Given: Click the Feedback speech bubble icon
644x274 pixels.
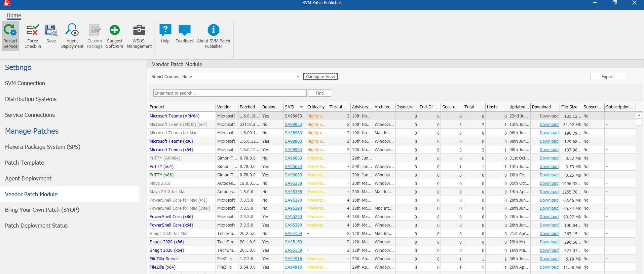Looking at the screenshot, I should click(x=184, y=31).
